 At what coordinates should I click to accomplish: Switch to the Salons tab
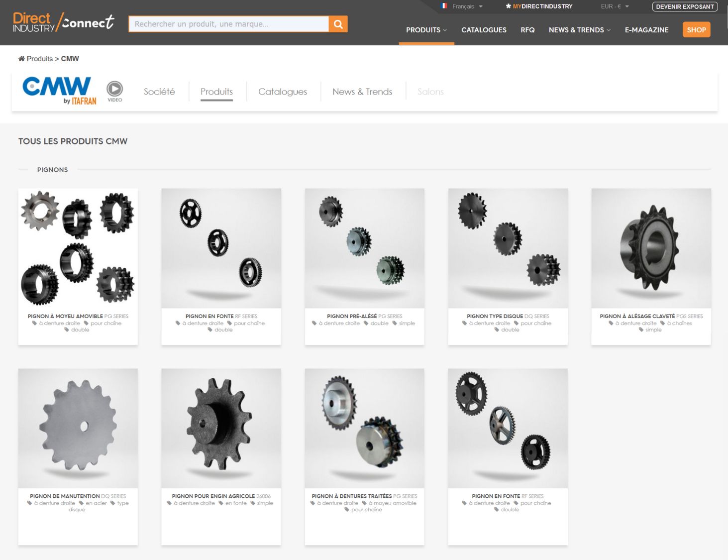click(430, 92)
